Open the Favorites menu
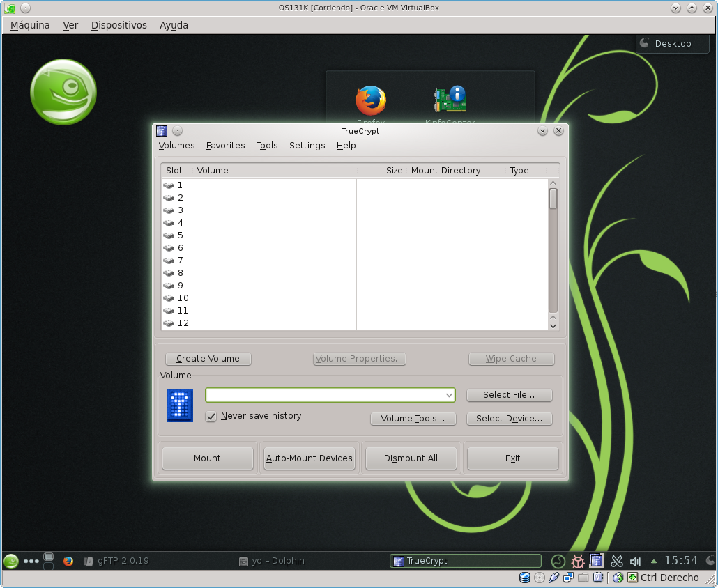Viewport: 718px width, 588px height. click(x=225, y=146)
